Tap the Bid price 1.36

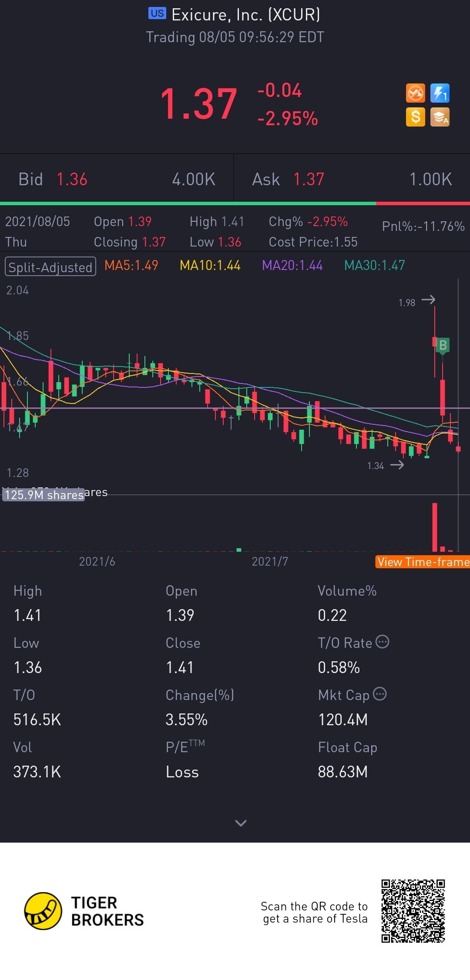(x=72, y=179)
